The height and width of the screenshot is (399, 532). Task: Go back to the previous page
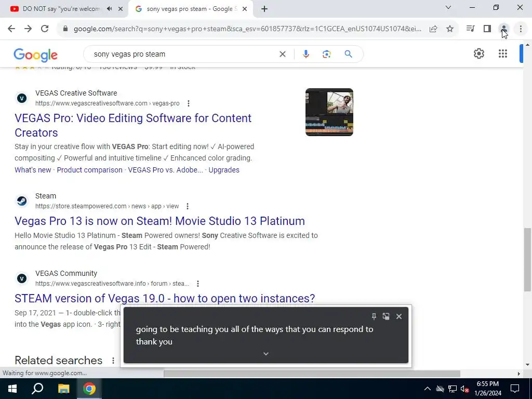(11, 29)
